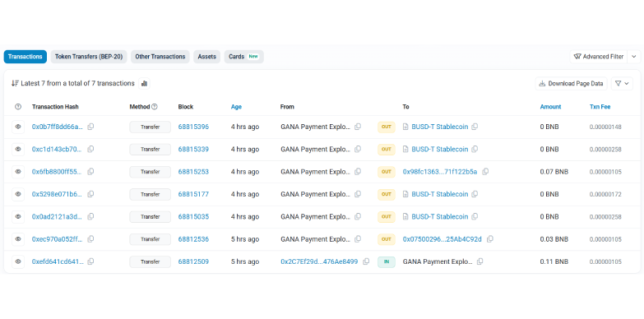The height and width of the screenshot is (319, 644).
Task: Open transaction hash 0x0b7ff8dd66a link
Action: 58,127
